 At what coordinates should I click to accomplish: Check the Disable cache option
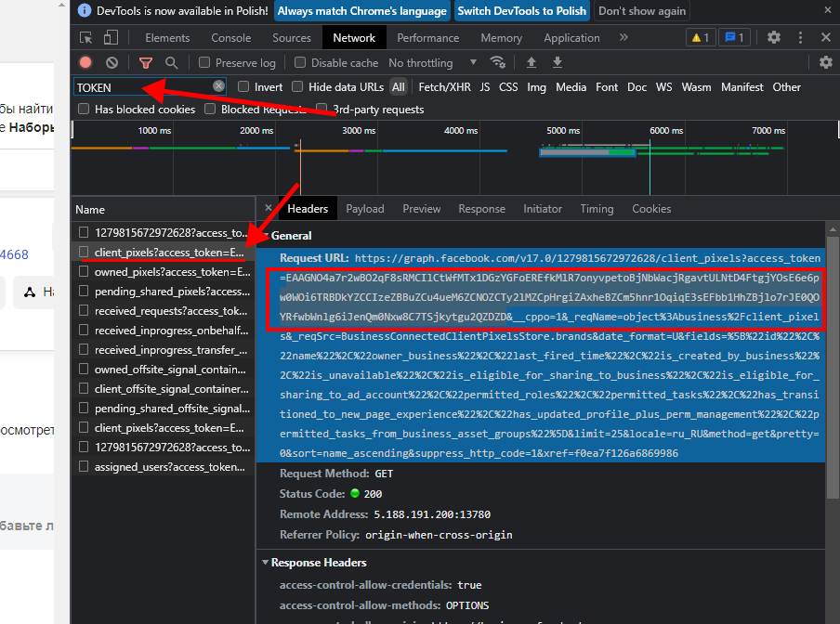point(299,63)
